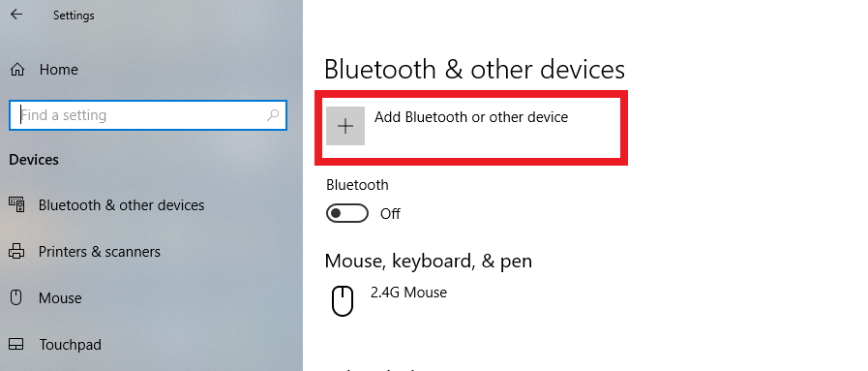
Task: Select Bluetooth & other devices in sidebar
Action: [x=121, y=205]
